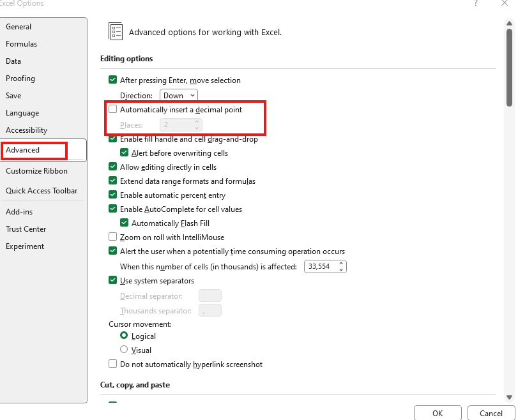Uncheck 'Use system separators'
518x420 pixels.
112,280
